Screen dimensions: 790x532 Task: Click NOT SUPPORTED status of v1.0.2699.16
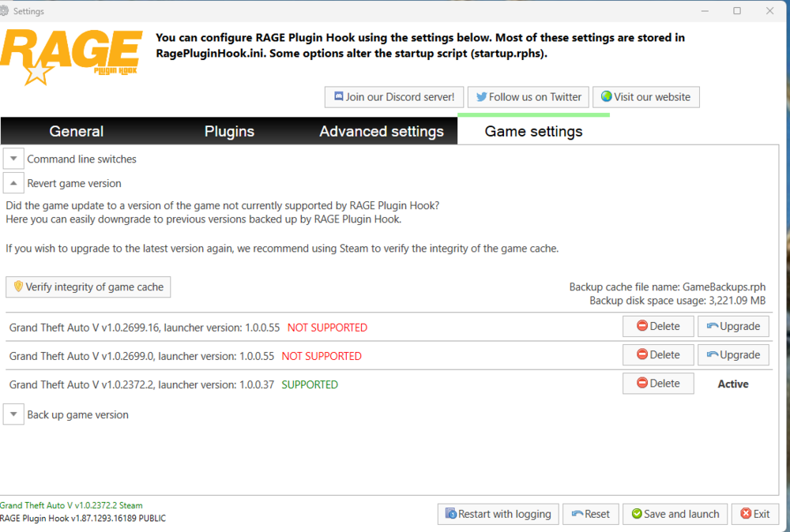[328, 328]
